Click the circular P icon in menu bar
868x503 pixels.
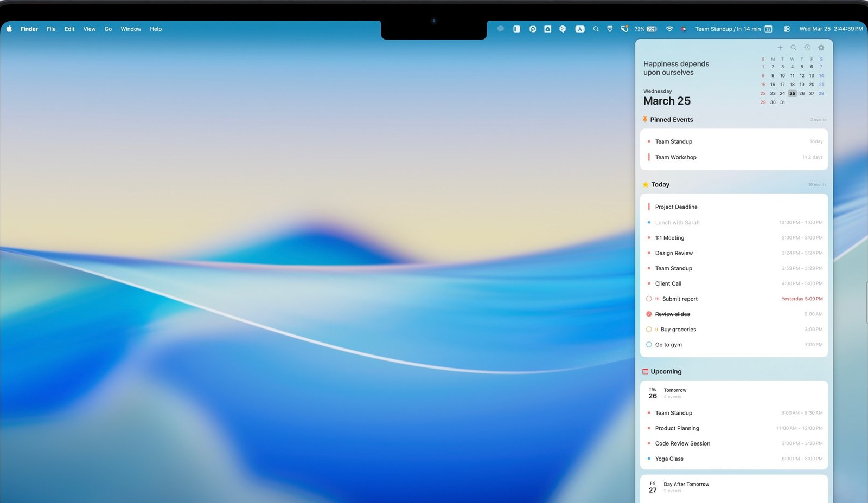[x=533, y=29]
